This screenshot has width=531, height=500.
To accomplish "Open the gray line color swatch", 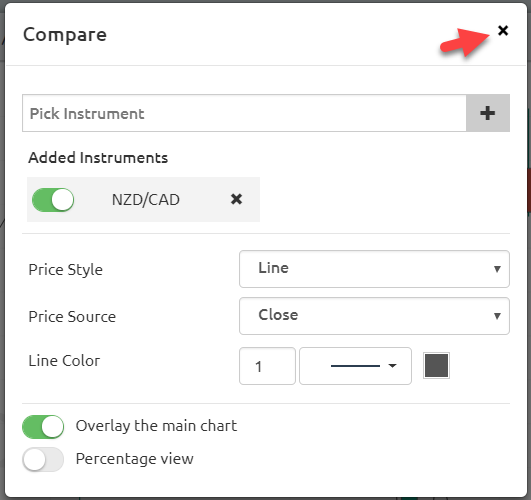I will tap(437, 366).
